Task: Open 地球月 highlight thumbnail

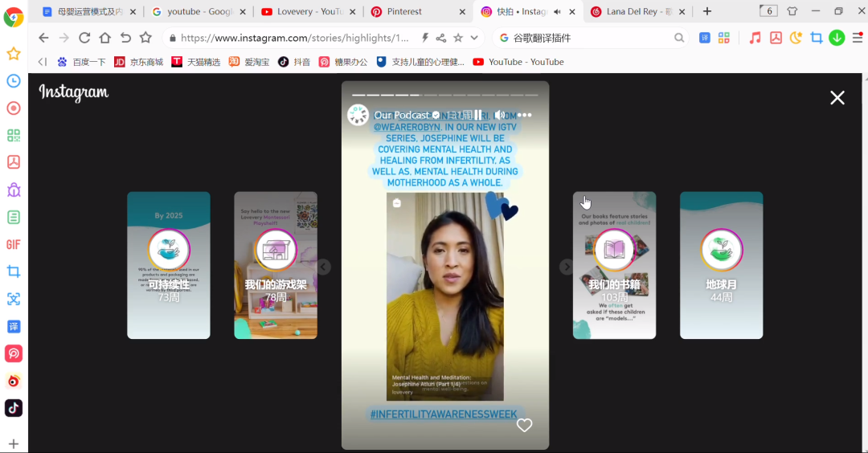Action: tap(721, 266)
